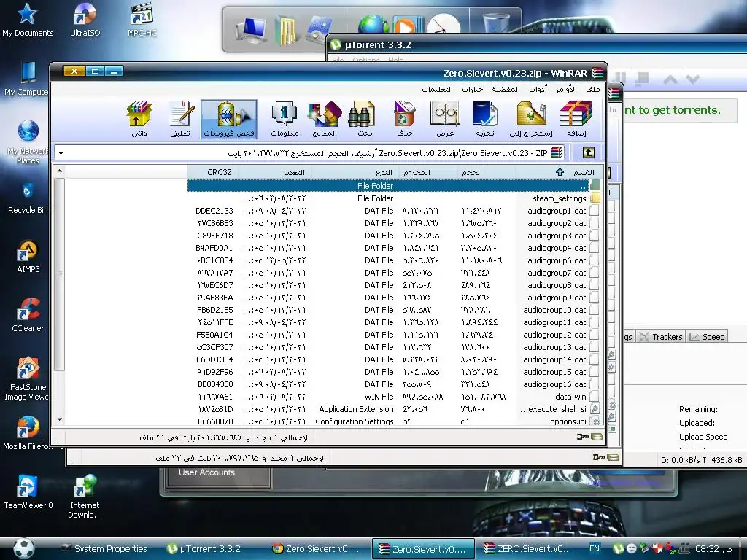Click the scroll up arrow in file list
The width and height of the screenshot is (747, 560).
point(60,171)
